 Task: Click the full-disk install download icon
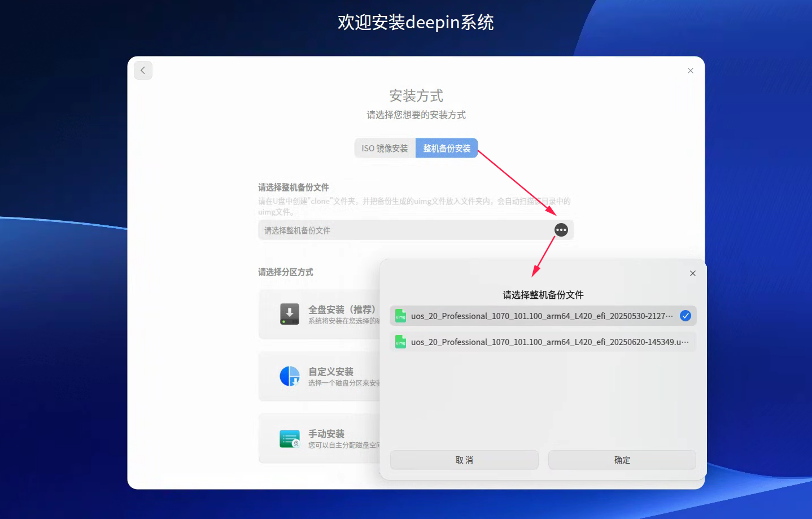(x=290, y=314)
